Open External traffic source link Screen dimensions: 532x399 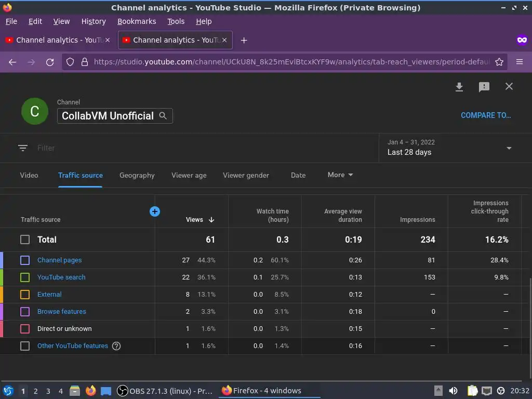tap(49, 295)
